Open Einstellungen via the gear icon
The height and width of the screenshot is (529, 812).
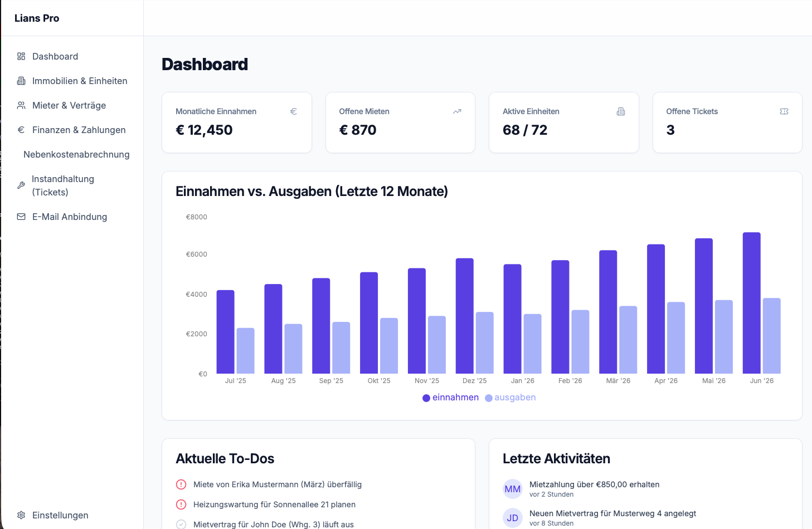21,515
